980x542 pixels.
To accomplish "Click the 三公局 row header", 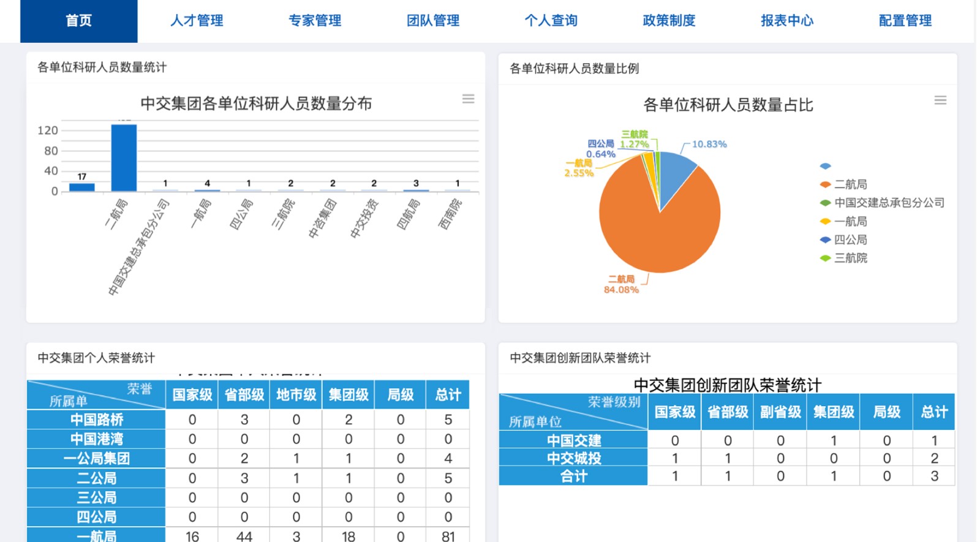I will click(96, 497).
